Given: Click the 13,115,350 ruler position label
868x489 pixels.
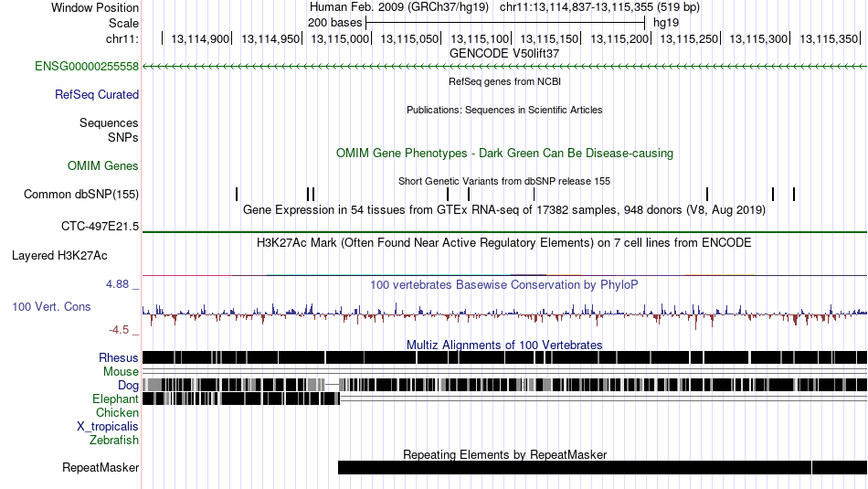Looking at the screenshot, I should pos(828,38).
